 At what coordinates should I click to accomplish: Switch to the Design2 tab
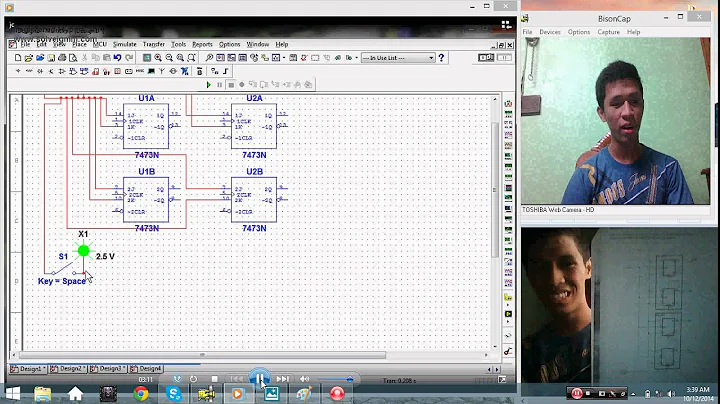pos(68,369)
